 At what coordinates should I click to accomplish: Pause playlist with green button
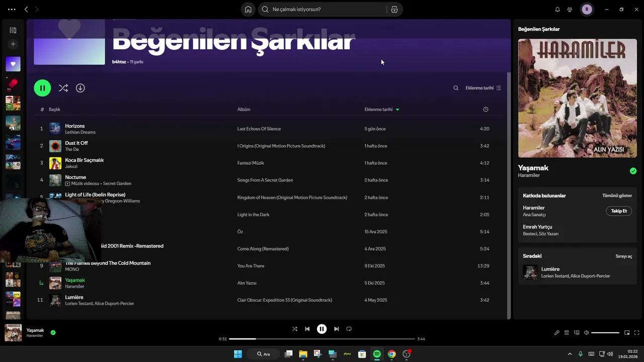(42, 88)
